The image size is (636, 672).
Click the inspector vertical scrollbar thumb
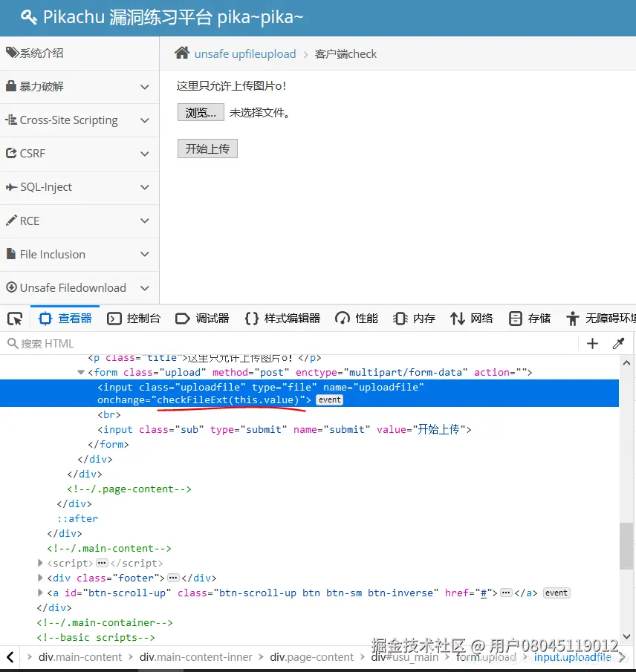(626, 546)
